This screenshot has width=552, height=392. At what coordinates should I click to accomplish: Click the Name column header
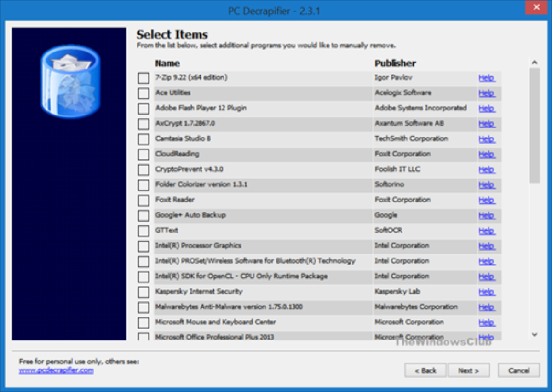point(167,63)
